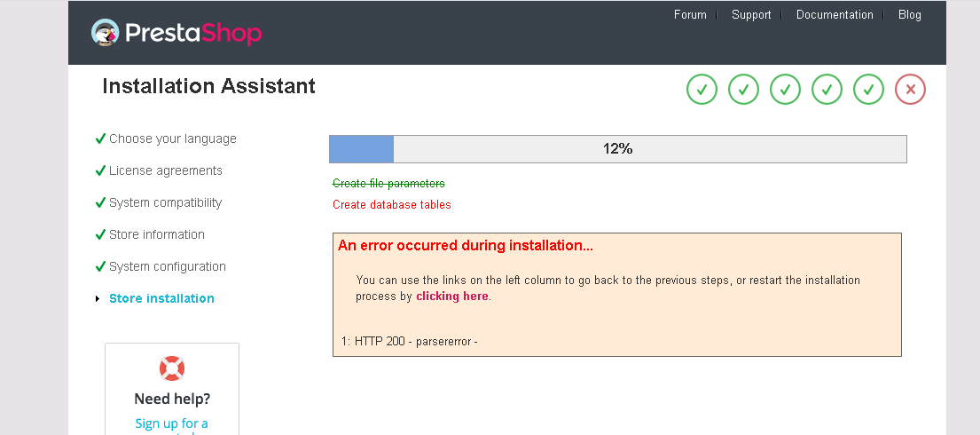This screenshot has height=435, width=980.
Task: Open the Forum link in header
Action: pyautogui.click(x=690, y=14)
